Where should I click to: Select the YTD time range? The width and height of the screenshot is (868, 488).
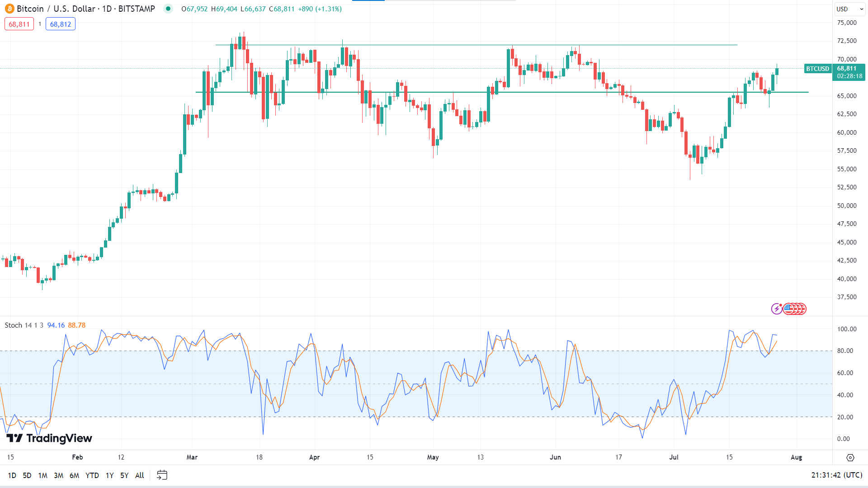tap(92, 475)
